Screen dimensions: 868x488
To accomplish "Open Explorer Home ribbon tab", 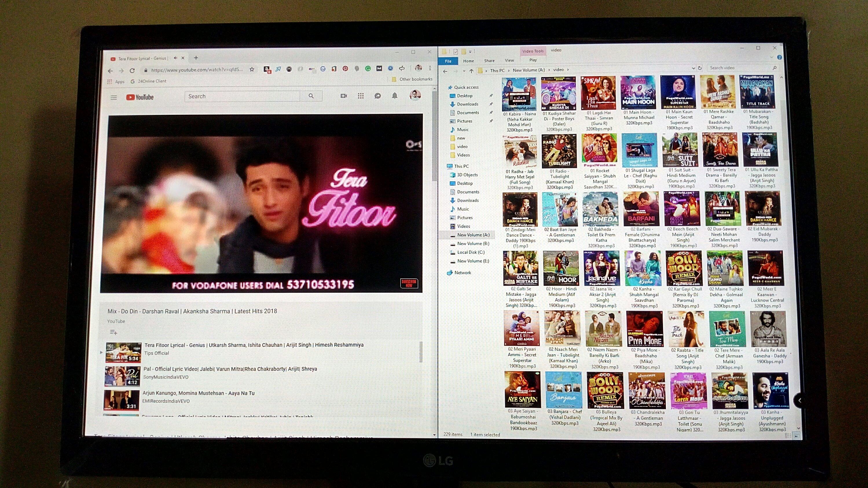I will pos(468,61).
